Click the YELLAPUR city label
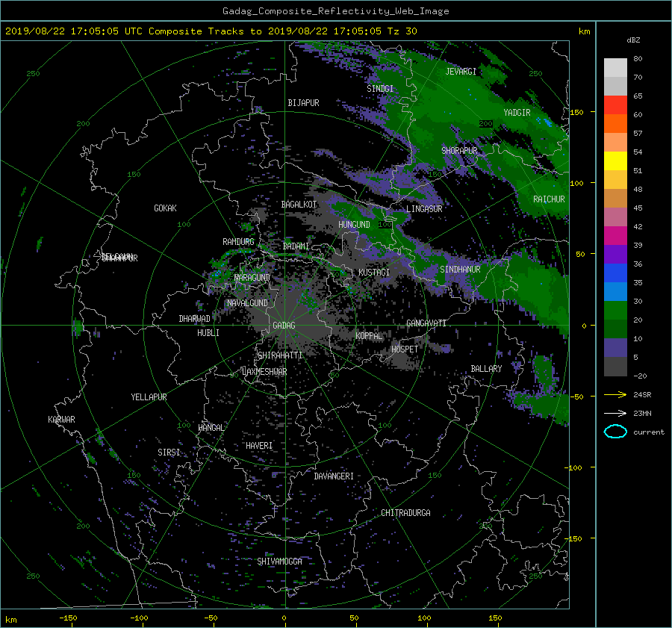 pyautogui.click(x=149, y=397)
